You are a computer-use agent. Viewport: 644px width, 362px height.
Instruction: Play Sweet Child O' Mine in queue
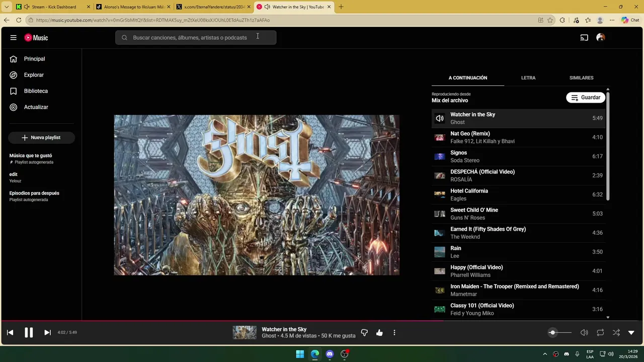tap(518, 214)
